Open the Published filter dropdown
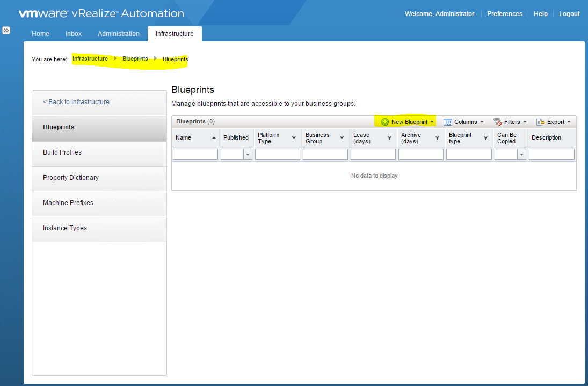 248,155
